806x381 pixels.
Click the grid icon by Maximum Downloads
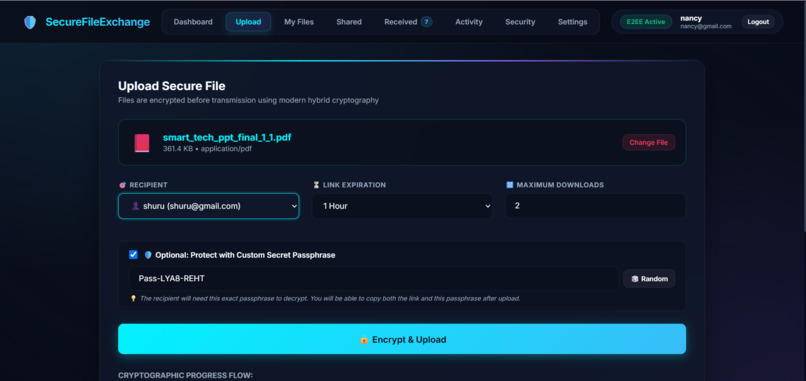(x=509, y=185)
